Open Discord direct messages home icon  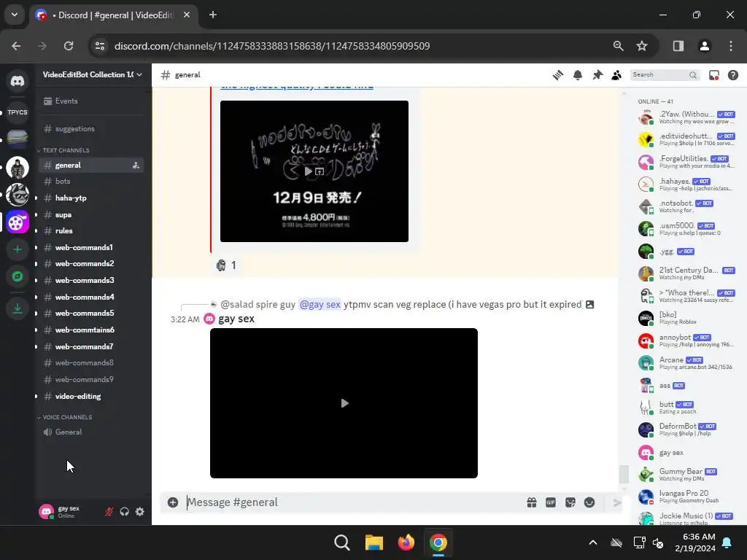[18, 82]
